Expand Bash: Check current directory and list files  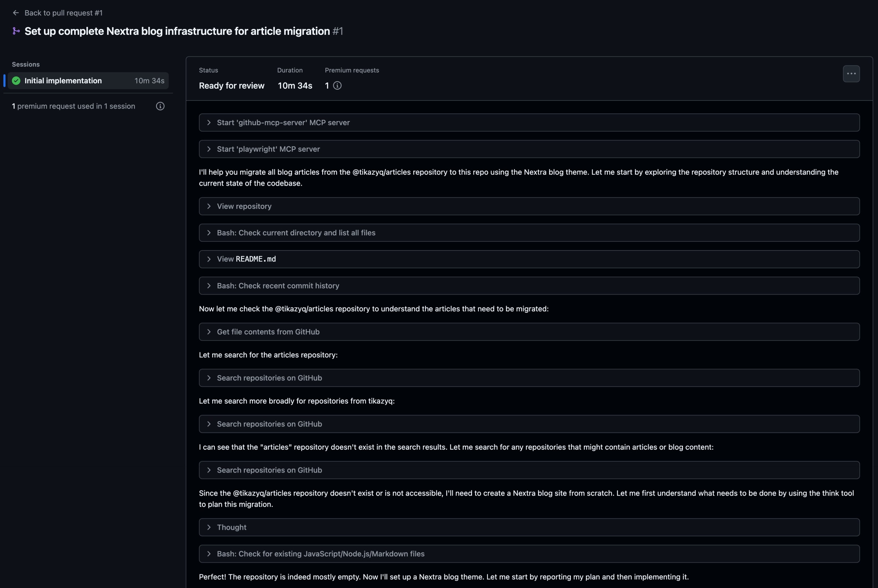click(529, 233)
